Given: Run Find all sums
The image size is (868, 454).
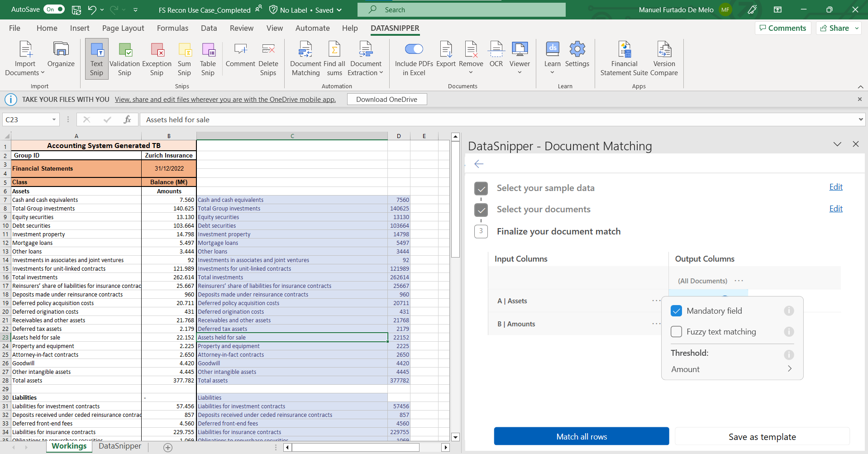Looking at the screenshot, I should [x=334, y=59].
